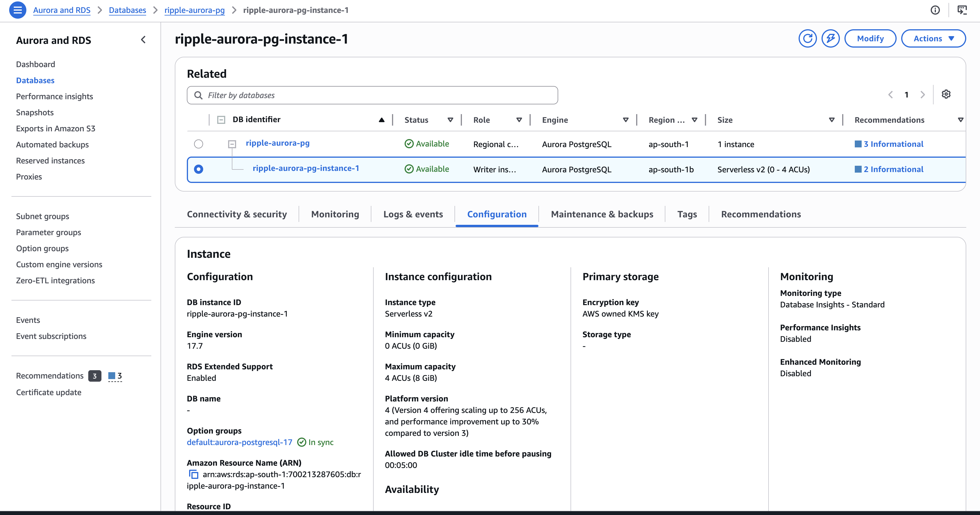This screenshot has height=515, width=980.
Task: Open table preferences gear icon
Action: point(946,94)
